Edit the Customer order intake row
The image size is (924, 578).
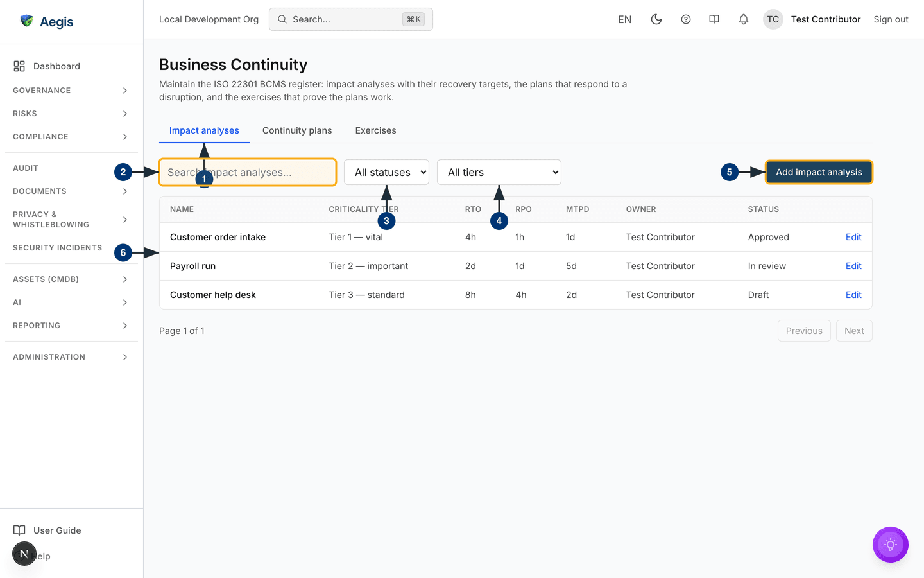pos(853,237)
